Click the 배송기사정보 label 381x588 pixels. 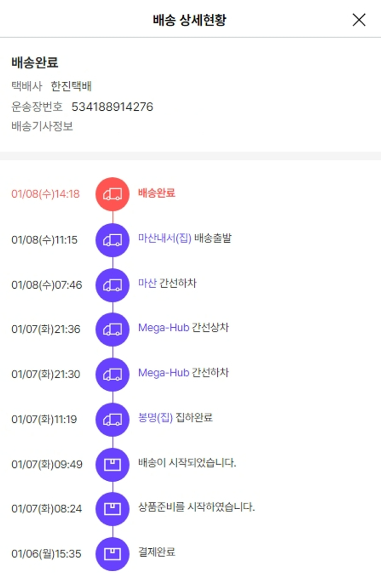(x=42, y=126)
